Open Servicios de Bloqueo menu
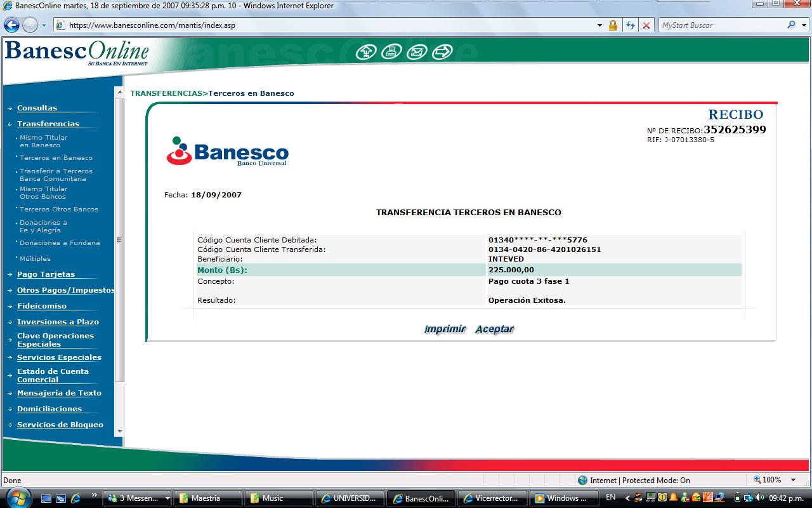This screenshot has width=812, height=518. point(60,425)
